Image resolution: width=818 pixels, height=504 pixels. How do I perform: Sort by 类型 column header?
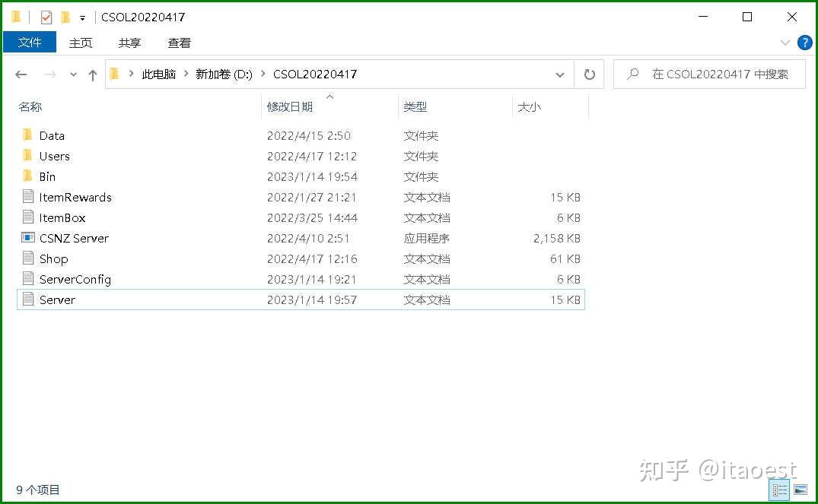tap(415, 107)
